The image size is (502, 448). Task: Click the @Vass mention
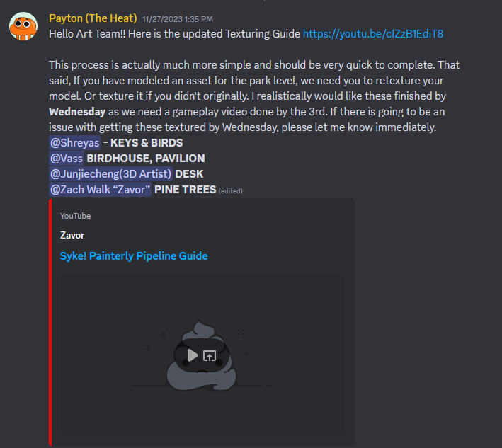[x=67, y=159]
